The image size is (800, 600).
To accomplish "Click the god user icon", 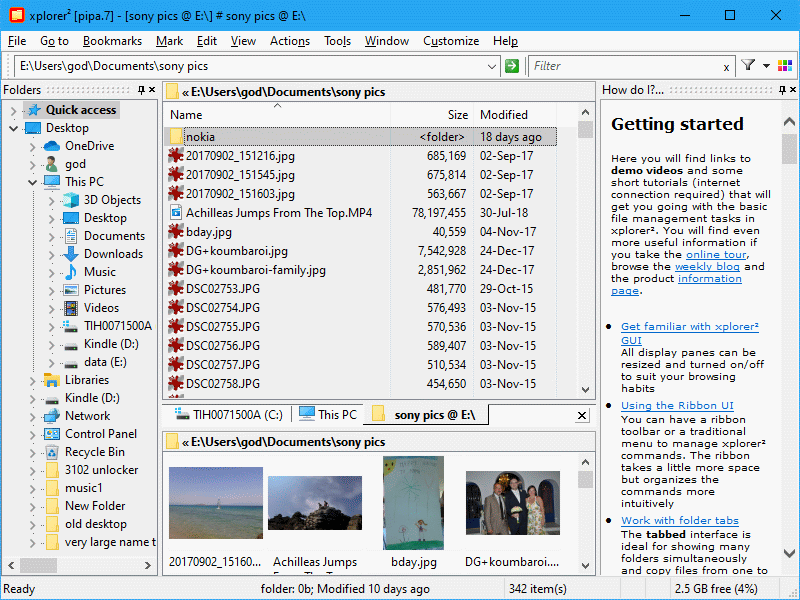I will pyautogui.click(x=52, y=164).
